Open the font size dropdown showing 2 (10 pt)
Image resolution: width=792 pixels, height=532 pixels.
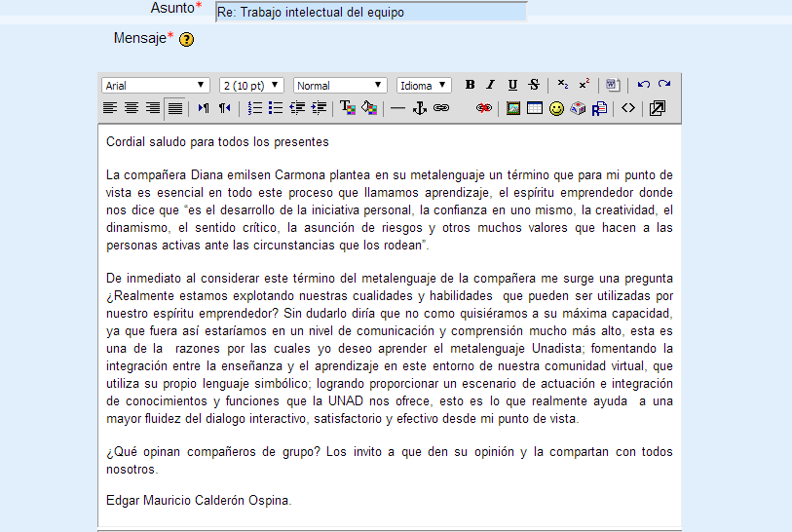tap(251, 86)
